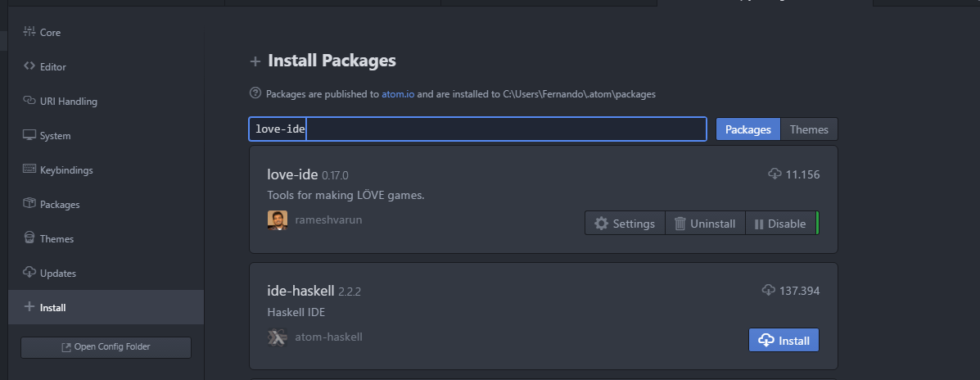
Task: Select the Install plus item
Action: [x=106, y=307]
